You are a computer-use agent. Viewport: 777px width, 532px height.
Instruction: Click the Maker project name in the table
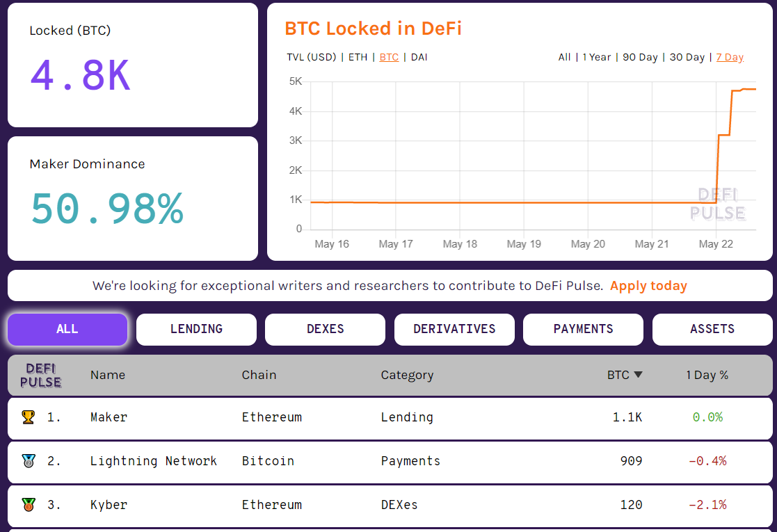point(109,417)
